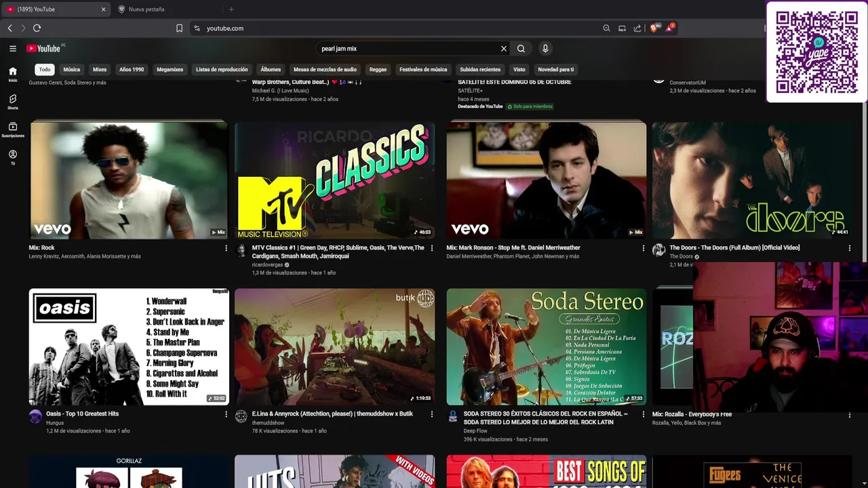Open more options for Oasis Top 10
The width and height of the screenshot is (868, 488).
click(x=226, y=414)
